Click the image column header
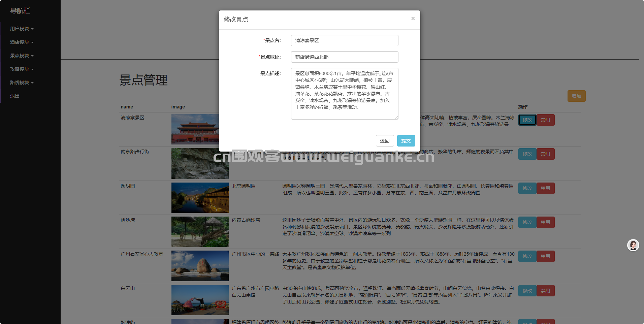The height and width of the screenshot is (324, 644). click(178, 107)
